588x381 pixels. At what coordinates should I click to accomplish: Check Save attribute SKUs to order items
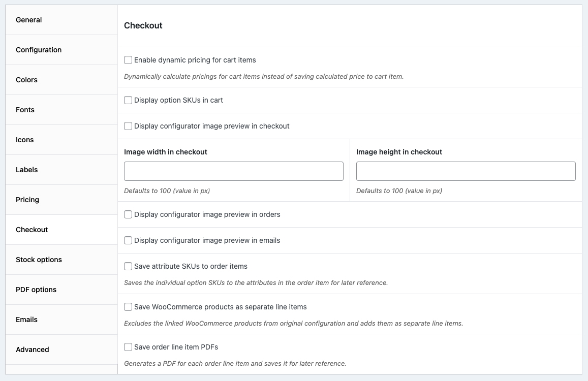pyautogui.click(x=128, y=266)
